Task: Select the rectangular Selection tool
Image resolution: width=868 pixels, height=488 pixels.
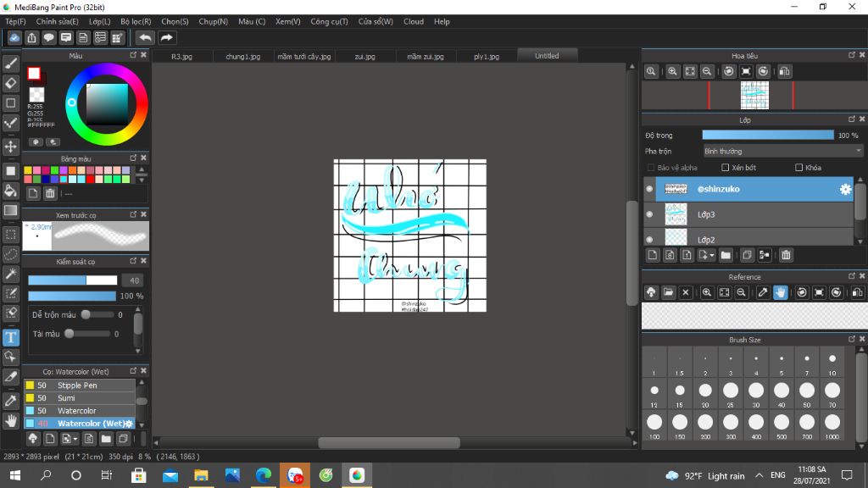Action: click(x=10, y=235)
